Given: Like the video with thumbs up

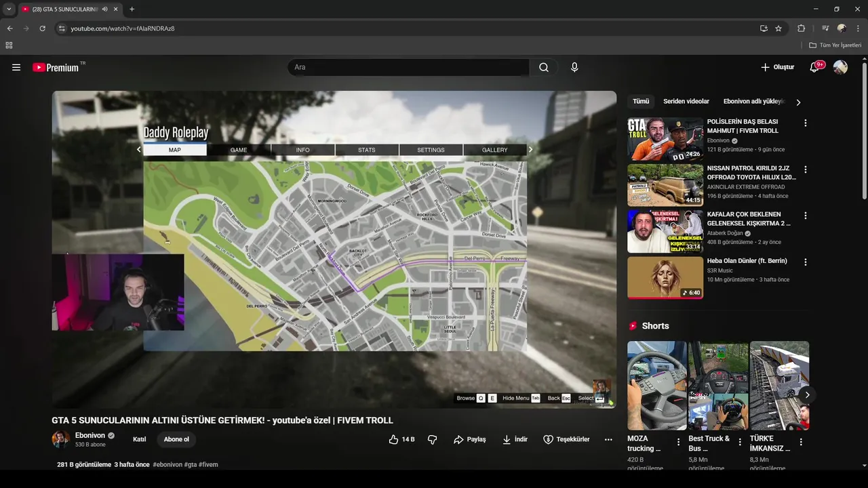Looking at the screenshot, I should coord(401,439).
